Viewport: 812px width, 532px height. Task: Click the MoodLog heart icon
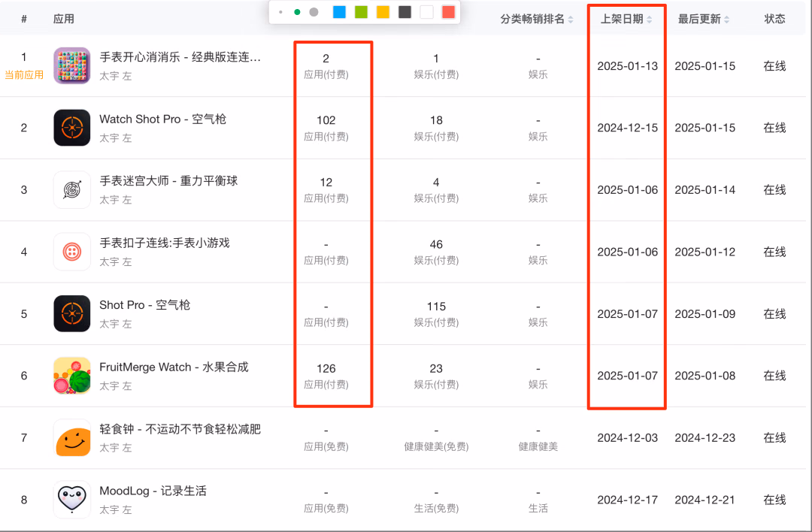coord(72,500)
